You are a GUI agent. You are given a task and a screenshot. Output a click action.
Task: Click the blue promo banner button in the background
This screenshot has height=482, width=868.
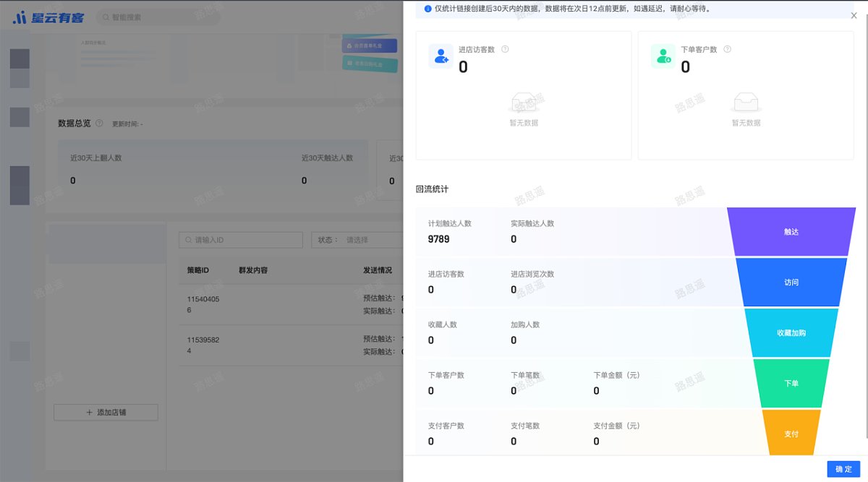(x=370, y=46)
